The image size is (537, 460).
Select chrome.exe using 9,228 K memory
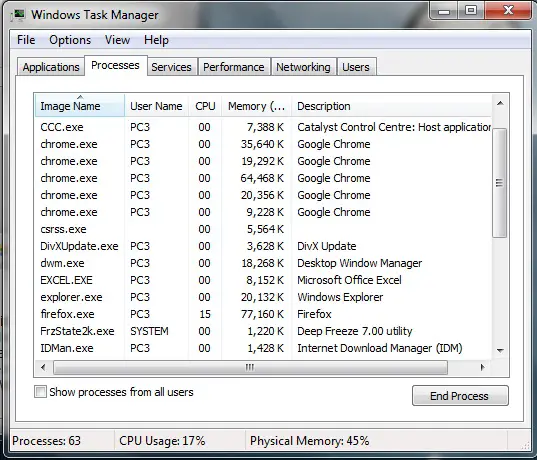click(x=263, y=212)
